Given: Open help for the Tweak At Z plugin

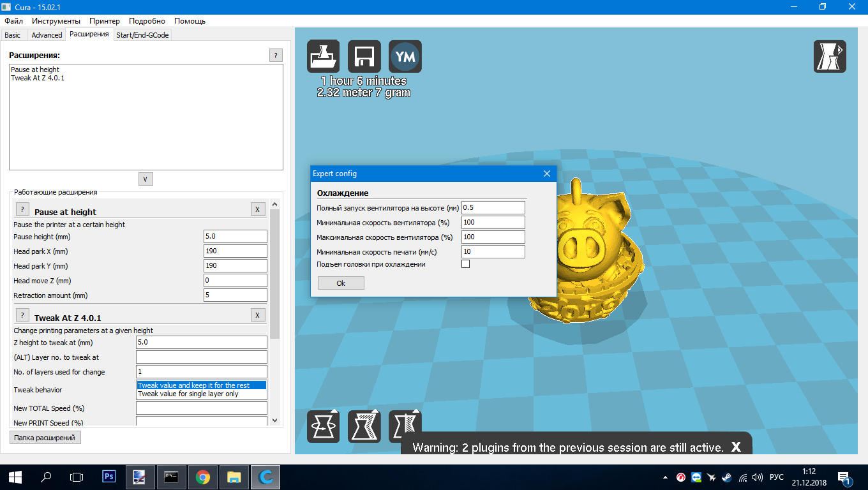Looking at the screenshot, I should click(x=22, y=315).
